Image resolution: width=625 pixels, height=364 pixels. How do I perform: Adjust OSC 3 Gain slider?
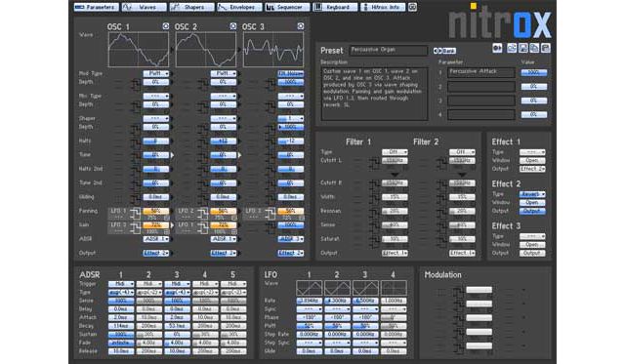coord(291,225)
